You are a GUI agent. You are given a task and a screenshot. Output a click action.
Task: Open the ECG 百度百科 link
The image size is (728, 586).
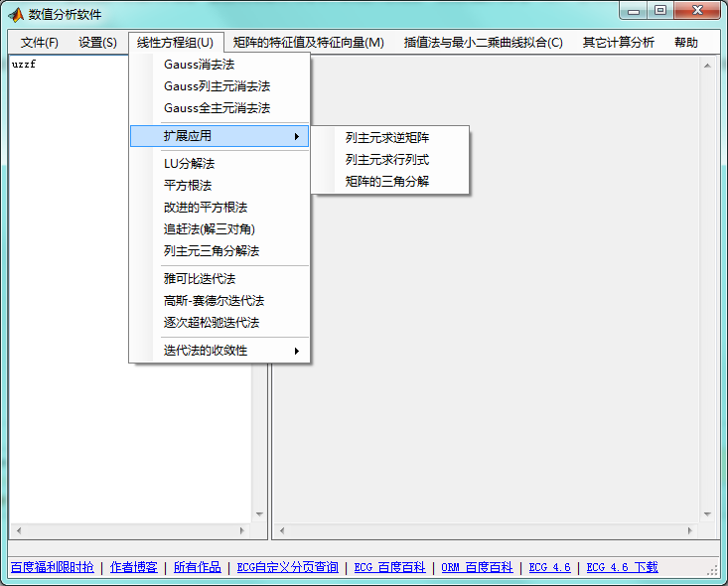coord(389,567)
